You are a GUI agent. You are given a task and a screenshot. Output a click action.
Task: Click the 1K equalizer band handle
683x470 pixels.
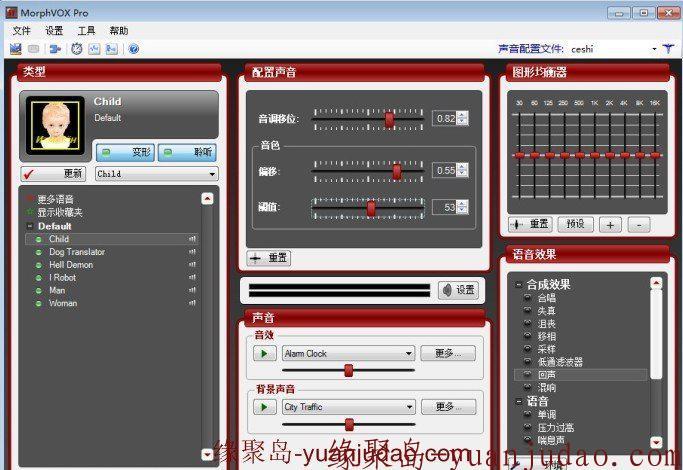(x=595, y=155)
